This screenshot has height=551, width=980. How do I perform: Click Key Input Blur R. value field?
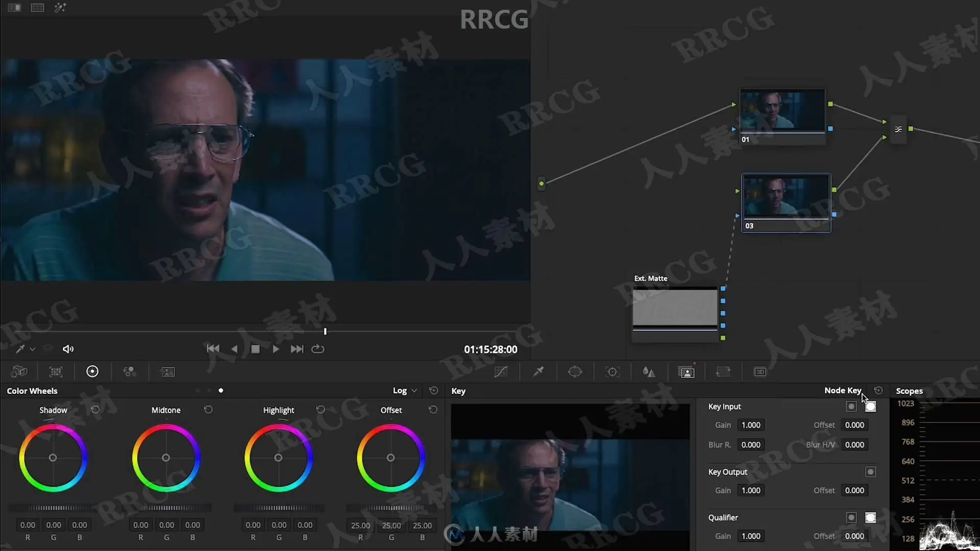[751, 445]
